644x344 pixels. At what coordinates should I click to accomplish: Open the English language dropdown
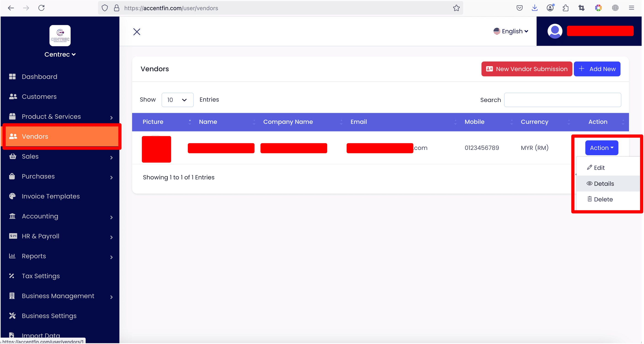tap(511, 31)
